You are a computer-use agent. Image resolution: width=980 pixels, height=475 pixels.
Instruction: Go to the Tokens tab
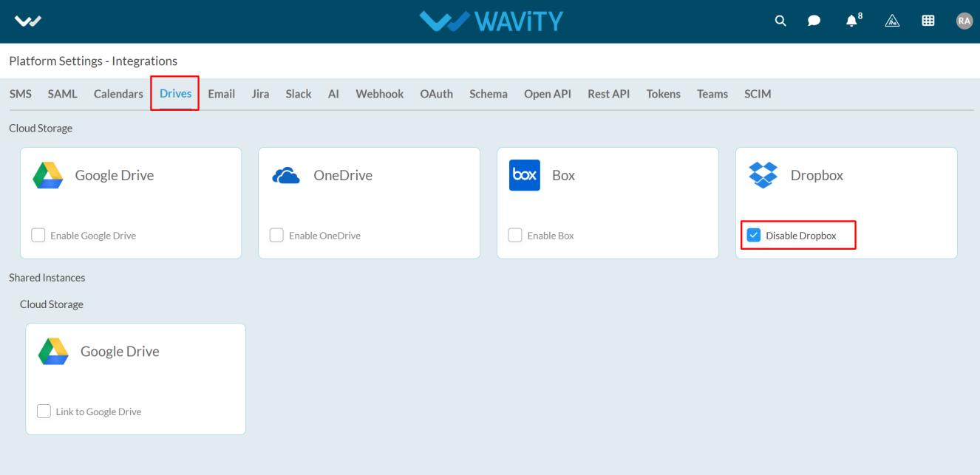tap(664, 94)
